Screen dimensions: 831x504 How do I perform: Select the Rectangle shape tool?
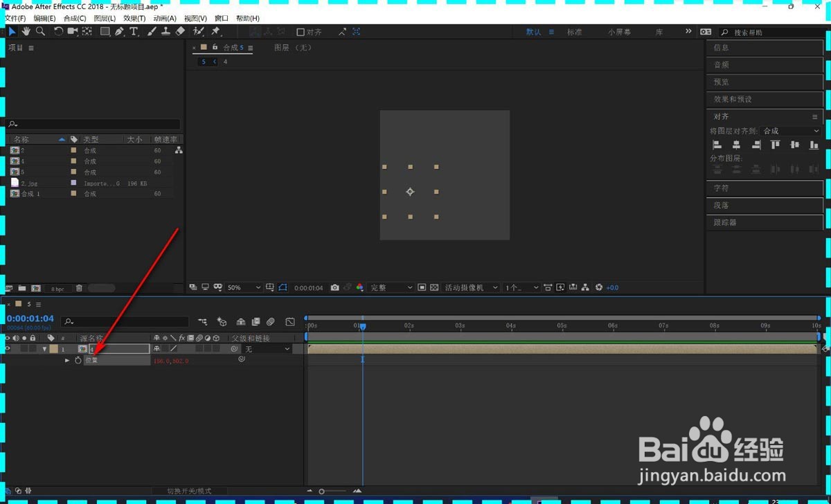105,31
